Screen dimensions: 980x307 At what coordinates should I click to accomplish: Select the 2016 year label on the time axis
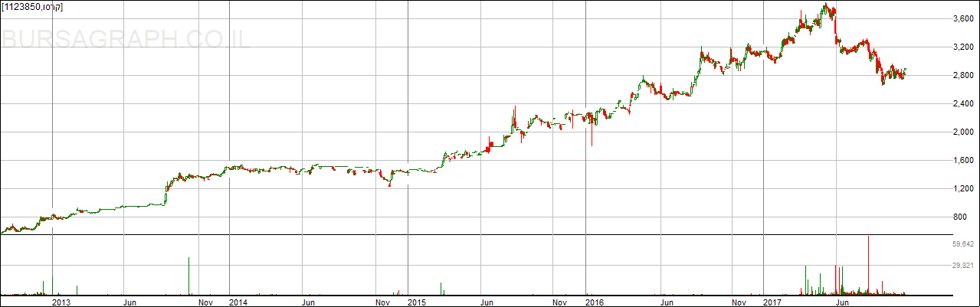(595, 302)
